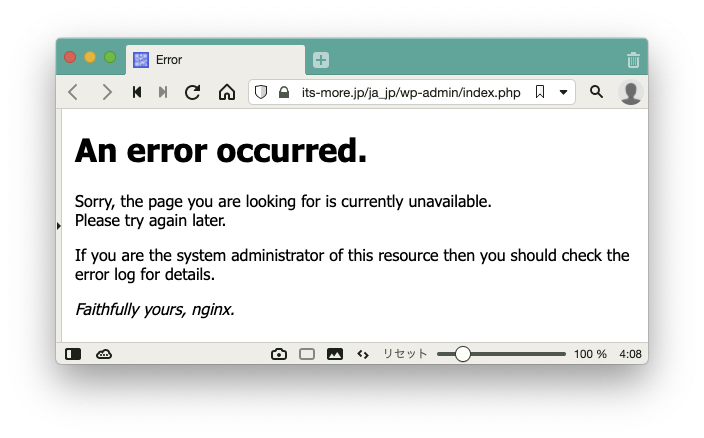Reload the current page
The width and height of the screenshot is (704, 438).
point(193,92)
